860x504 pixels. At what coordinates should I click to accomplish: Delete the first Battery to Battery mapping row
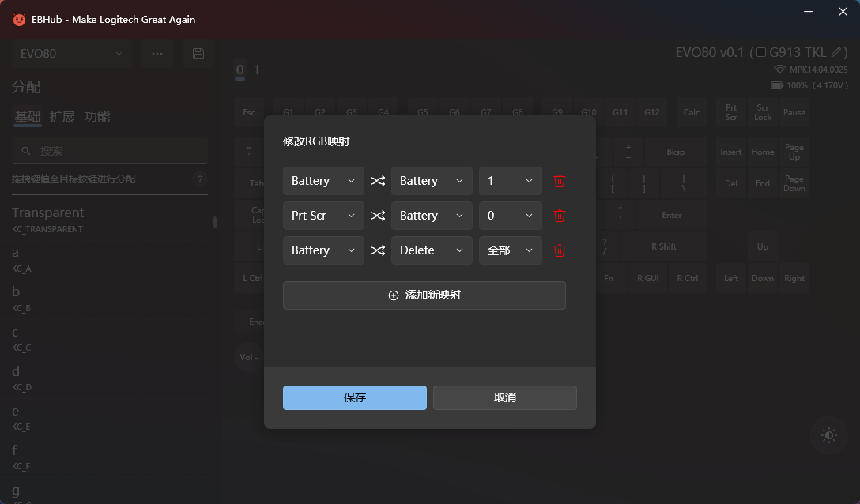[x=559, y=181]
